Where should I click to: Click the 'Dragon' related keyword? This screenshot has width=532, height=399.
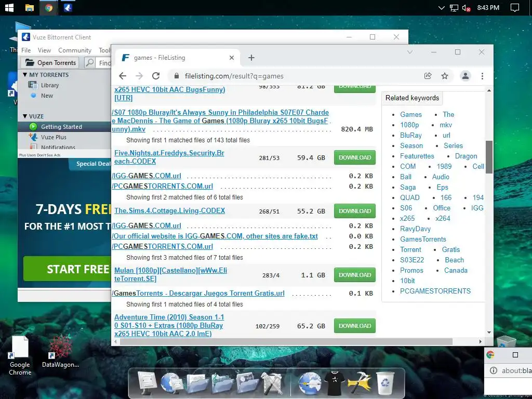pos(466,156)
